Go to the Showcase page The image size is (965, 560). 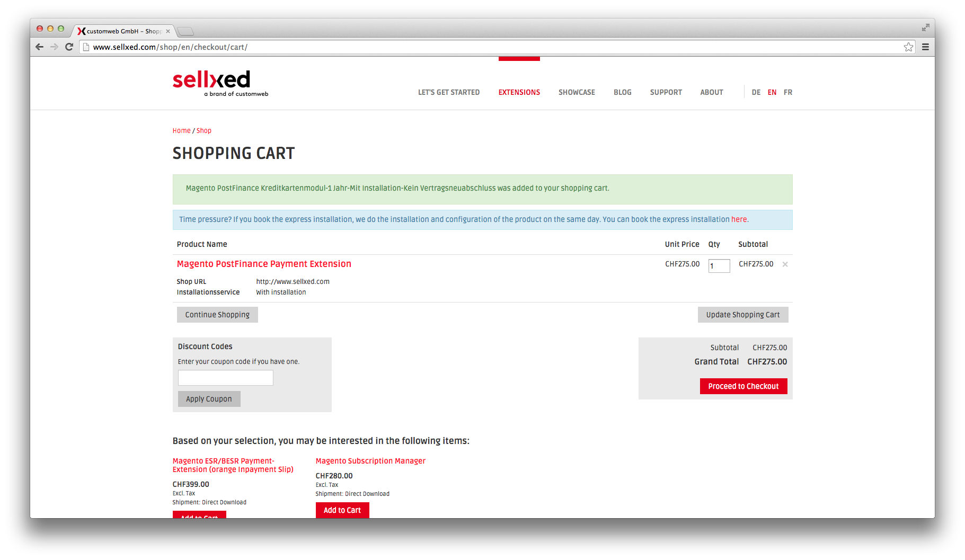point(577,92)
